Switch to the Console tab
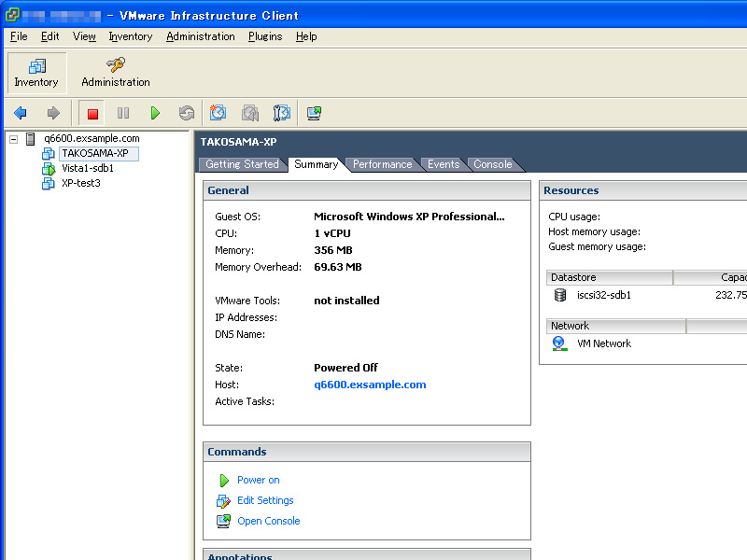The height and width of the screenshot is (560, 747). tap(493, 164)
